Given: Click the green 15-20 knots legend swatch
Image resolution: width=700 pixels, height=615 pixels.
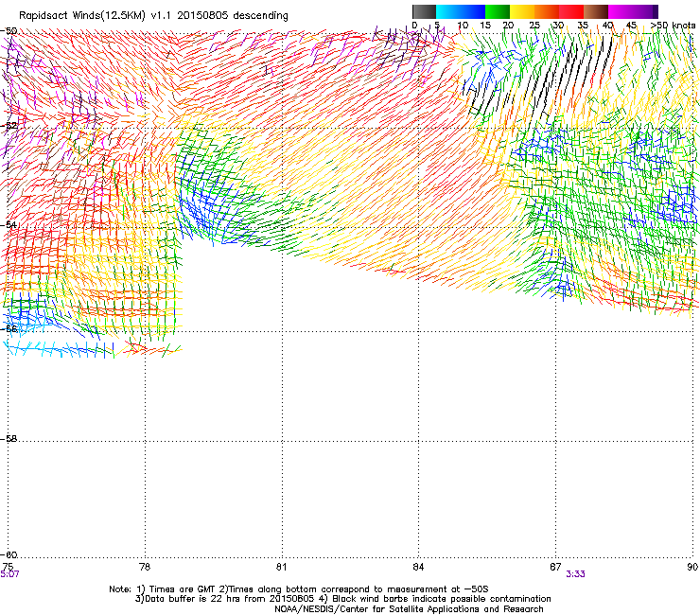Looking at the screenshot, I should point(498,11).
